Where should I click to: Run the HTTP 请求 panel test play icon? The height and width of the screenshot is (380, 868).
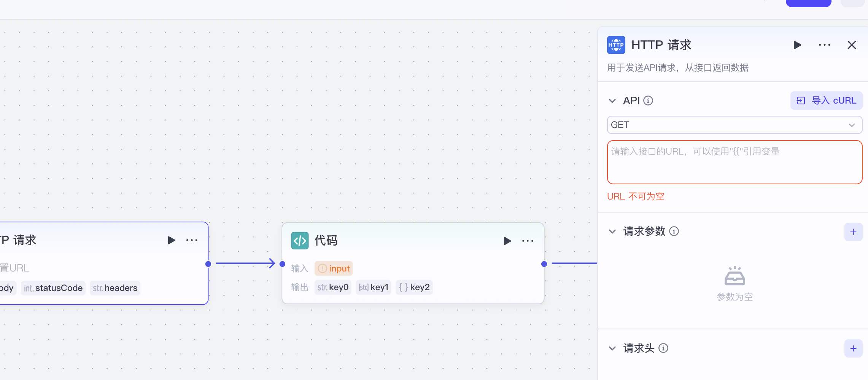tap(797, 45)
